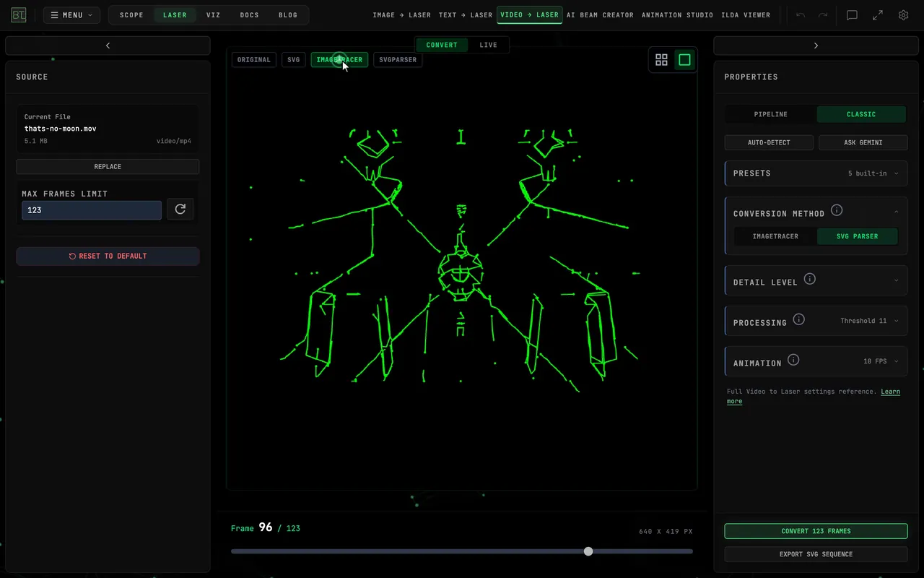Click the refresh max frames icon
924x578 pixels.
[180, 210]
